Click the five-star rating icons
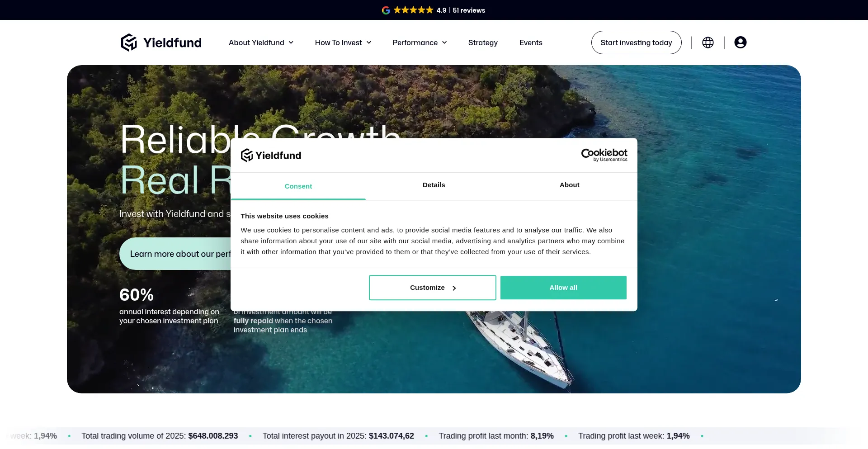The image size is (868, 449). pos(413,10)
